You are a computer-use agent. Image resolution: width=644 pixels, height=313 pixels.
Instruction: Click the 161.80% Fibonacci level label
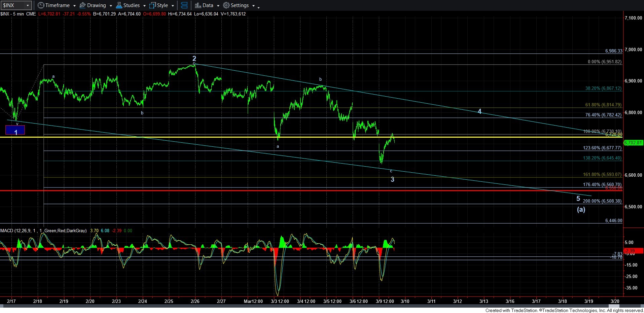(x=602, y=174)
